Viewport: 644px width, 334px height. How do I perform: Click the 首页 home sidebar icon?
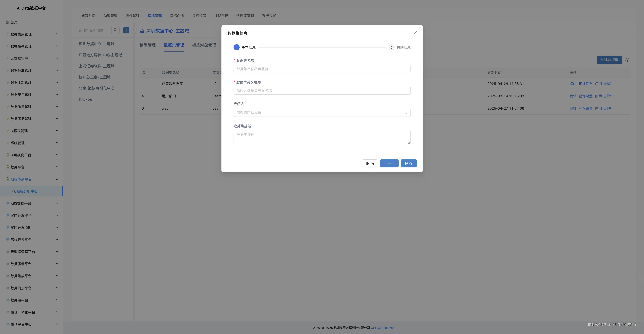pos(8,22)
